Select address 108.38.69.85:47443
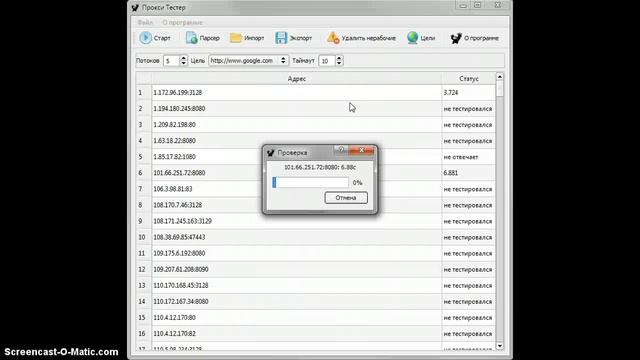Viewport: 640px width, 360px height. [179, 237]
